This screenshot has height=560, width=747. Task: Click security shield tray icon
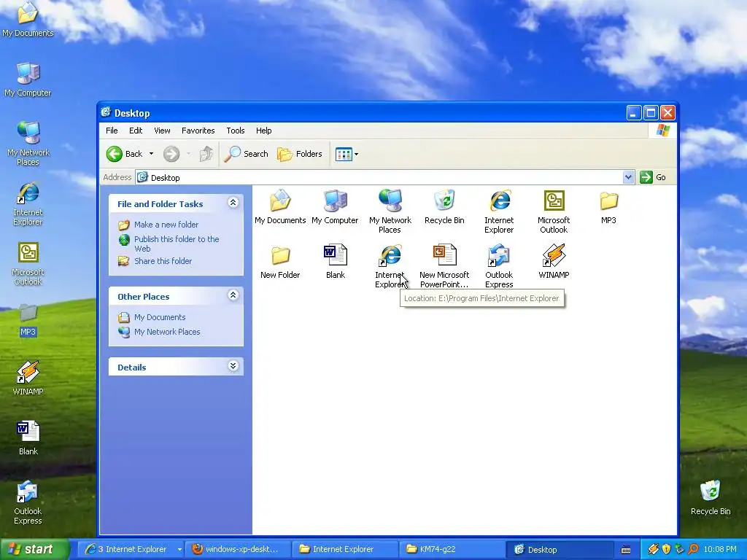[x=666, y=549]
